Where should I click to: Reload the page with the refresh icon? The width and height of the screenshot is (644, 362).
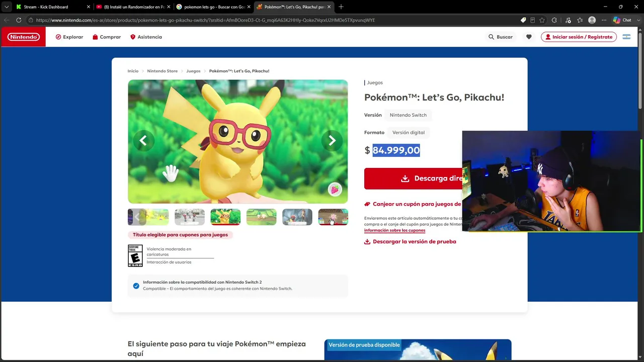19,20
